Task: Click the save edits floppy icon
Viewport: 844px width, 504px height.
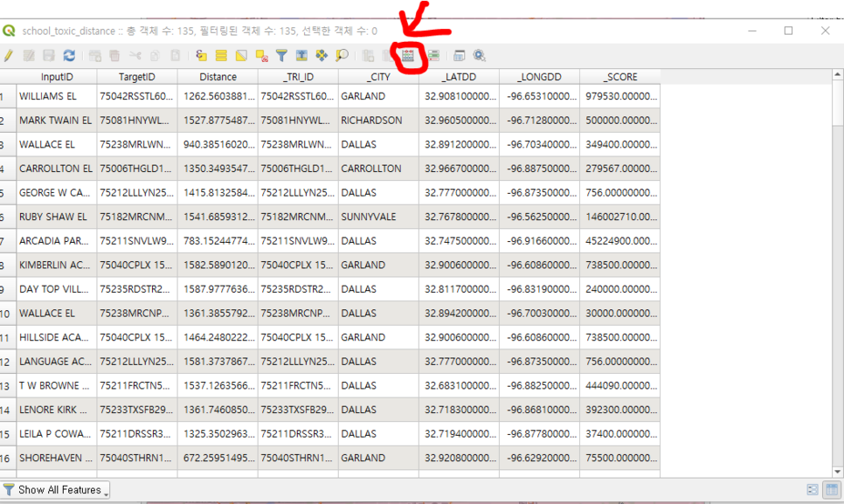Action: (x=49, y=55)
